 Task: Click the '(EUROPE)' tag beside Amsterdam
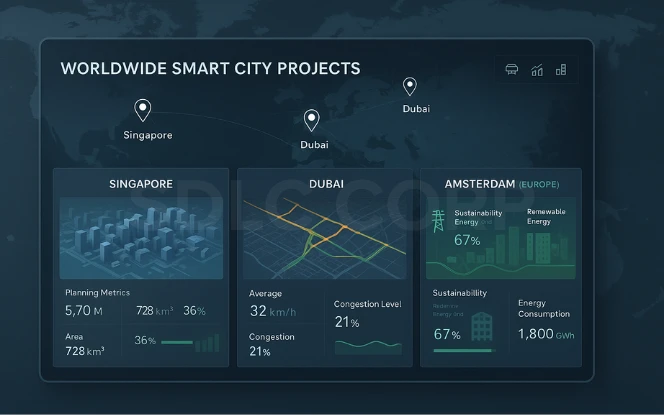coord(539,185)
